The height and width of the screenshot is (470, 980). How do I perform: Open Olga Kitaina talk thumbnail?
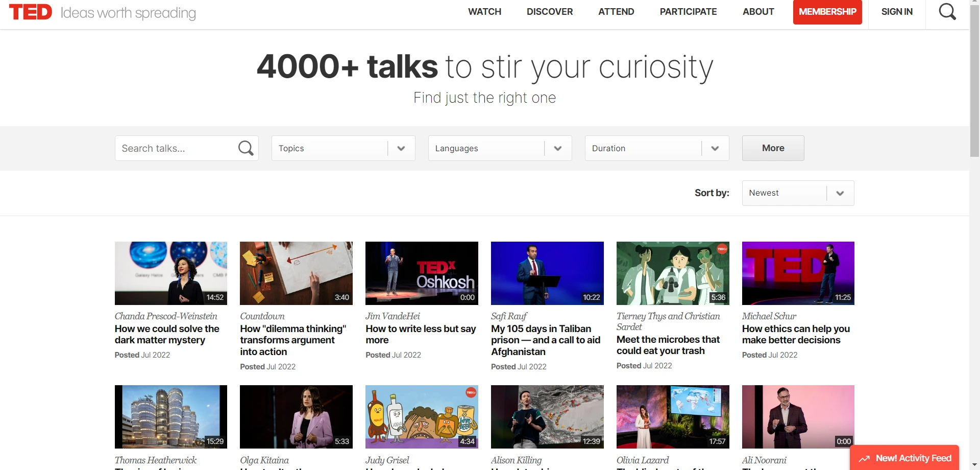click(296, 417)
